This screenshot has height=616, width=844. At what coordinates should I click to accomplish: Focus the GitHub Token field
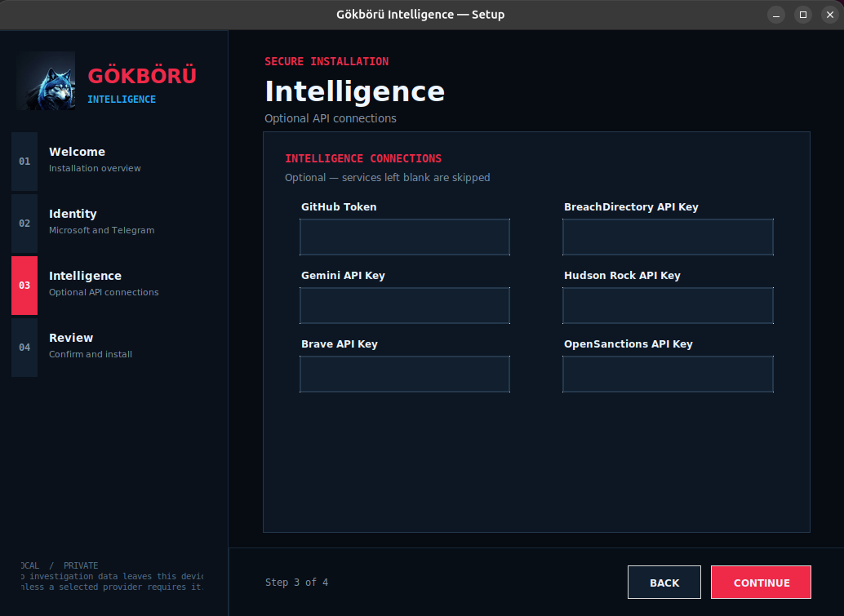[405, 237]
